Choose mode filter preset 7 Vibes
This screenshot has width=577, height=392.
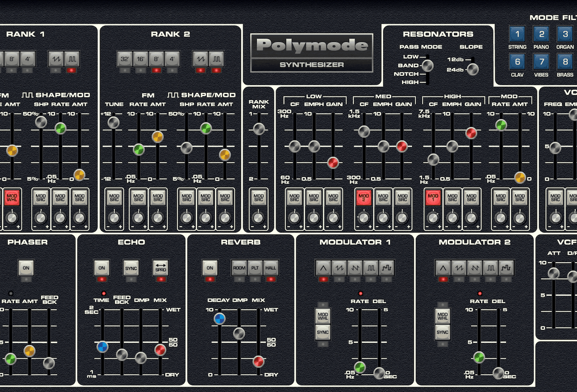point(541,62)
